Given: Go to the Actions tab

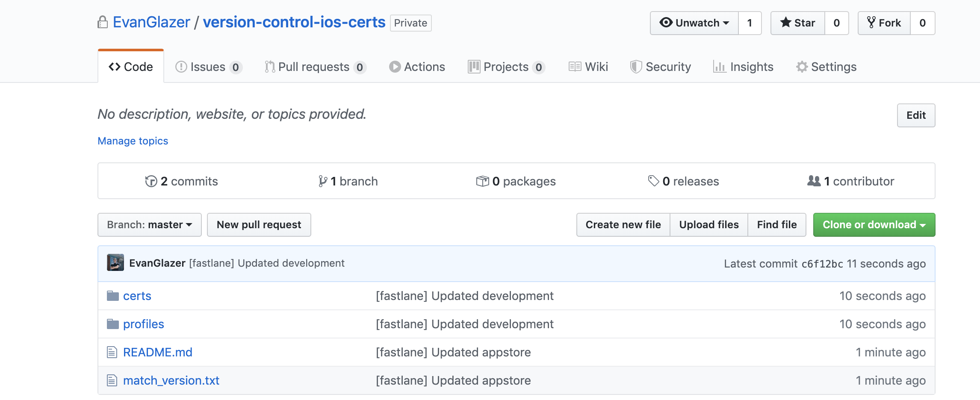Looking at the screenshot, I should 417,67.
